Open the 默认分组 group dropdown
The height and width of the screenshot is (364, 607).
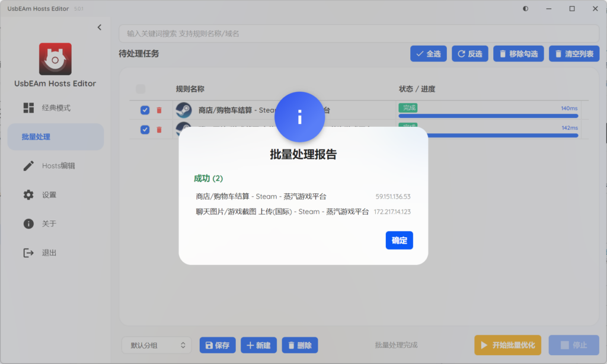(156, 344)
